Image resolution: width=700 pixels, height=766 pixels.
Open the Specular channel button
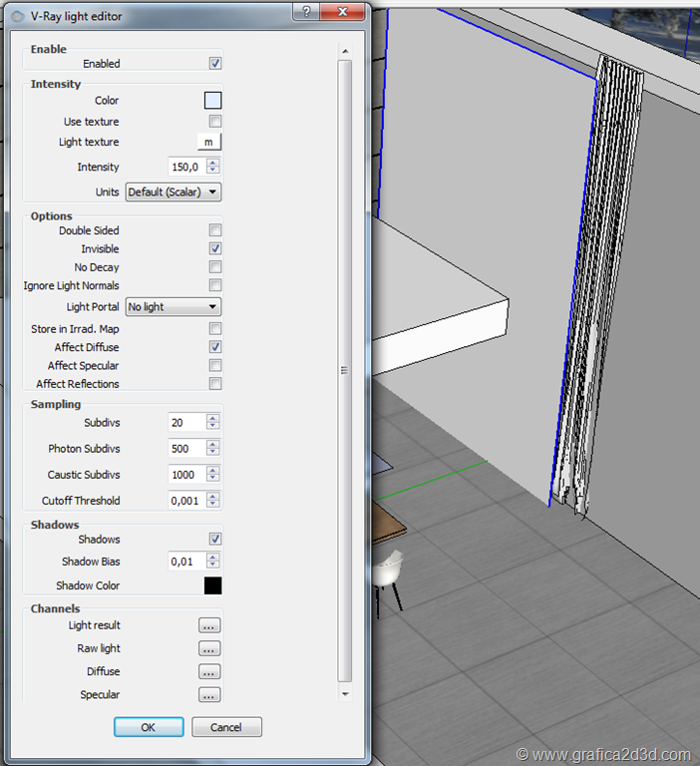[209, 694]
